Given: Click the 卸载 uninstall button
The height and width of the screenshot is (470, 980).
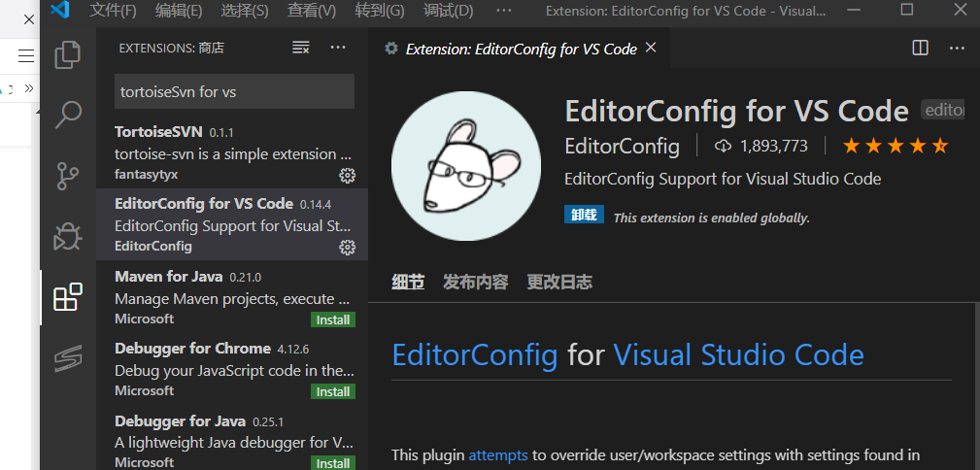Looking at the screenshot, I should pos(584,215).
